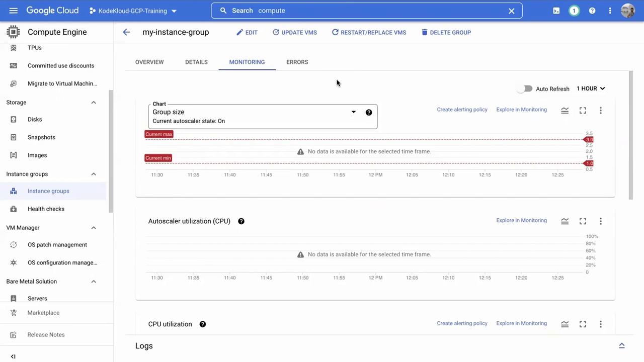
Task: Open the top bar more options menu
Action: pyautogui.click(x=610, y=11)
